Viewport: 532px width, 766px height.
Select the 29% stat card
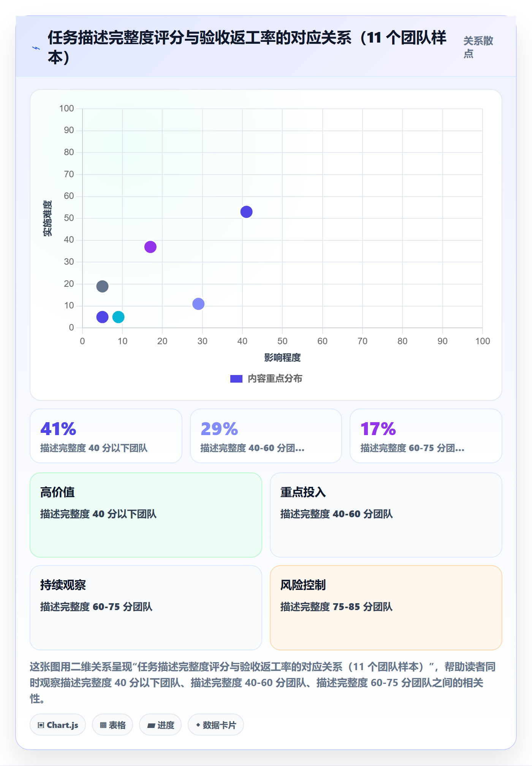(266, 436)
